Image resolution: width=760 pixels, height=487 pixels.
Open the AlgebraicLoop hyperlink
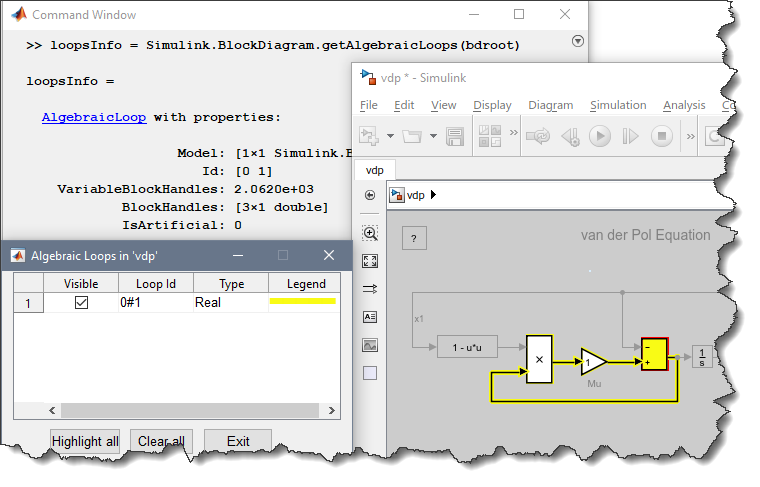[94, 117]
